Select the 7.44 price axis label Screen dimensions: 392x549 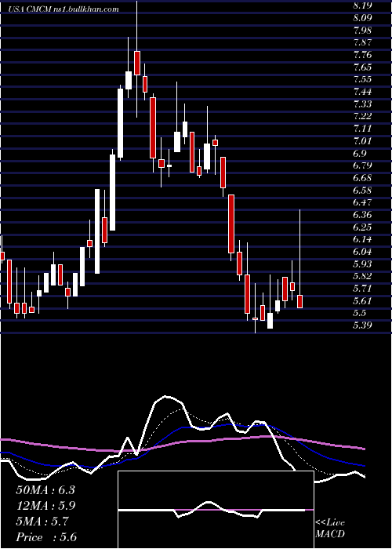tap(362, 92)
